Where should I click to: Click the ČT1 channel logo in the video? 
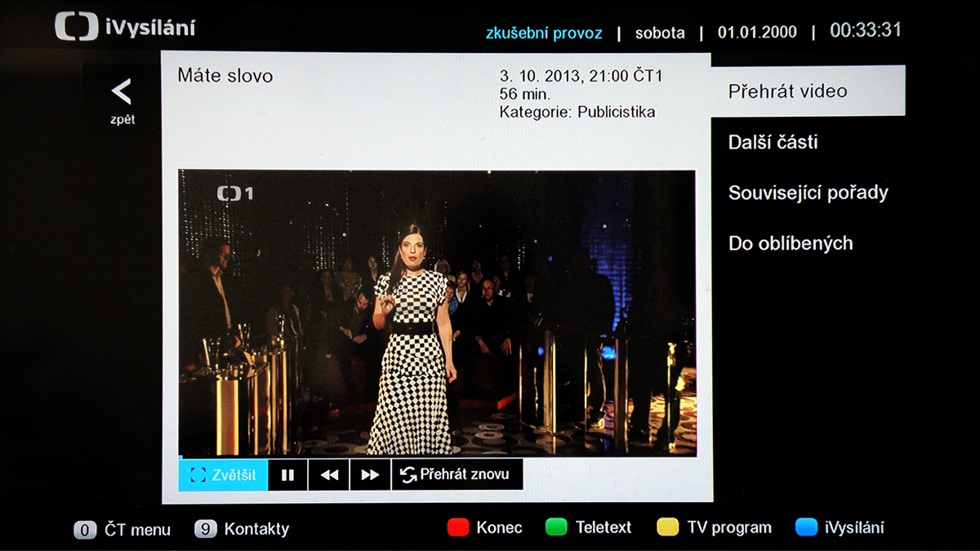[x=237, y=193]
